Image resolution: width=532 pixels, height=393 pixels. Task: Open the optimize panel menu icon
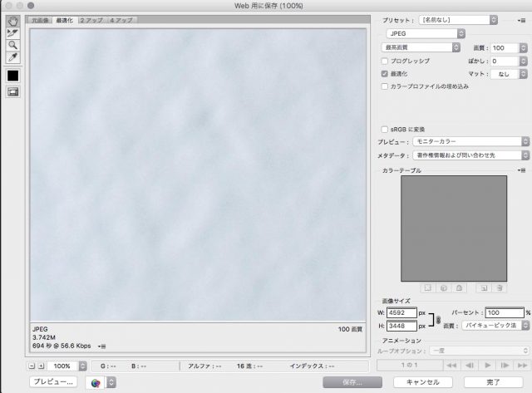pyautogui.click(x=521, y=19)
